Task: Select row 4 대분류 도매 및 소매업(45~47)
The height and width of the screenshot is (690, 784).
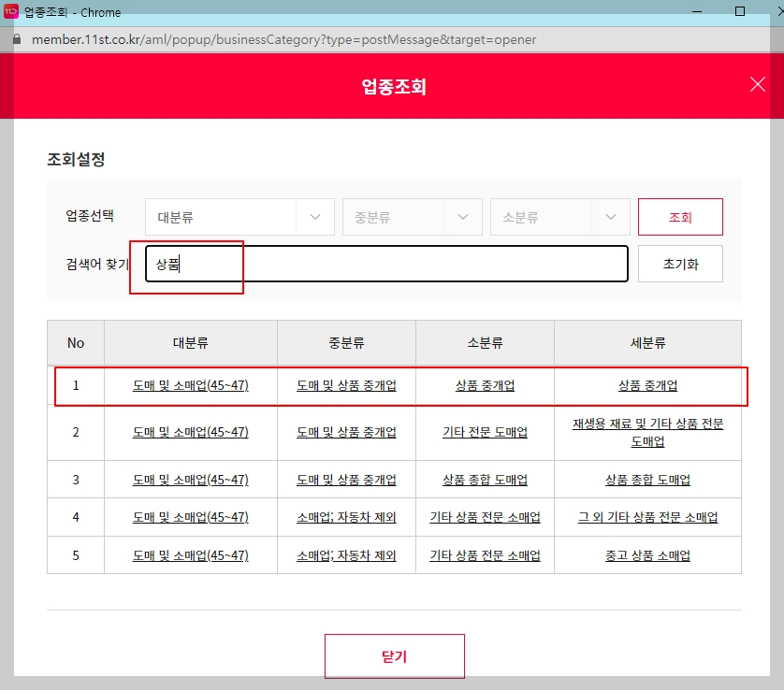Action: [x=191, y=517]
